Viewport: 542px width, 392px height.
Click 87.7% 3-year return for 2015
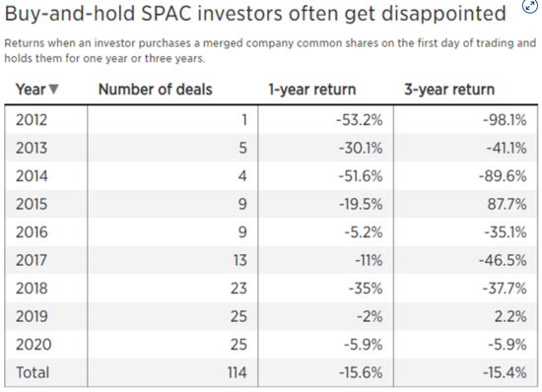(507, 204)
